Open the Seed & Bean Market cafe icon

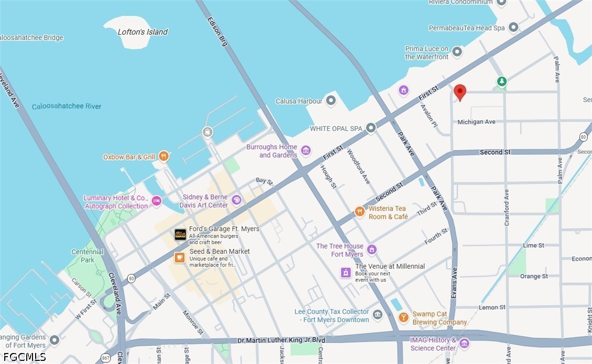[180, 258]
